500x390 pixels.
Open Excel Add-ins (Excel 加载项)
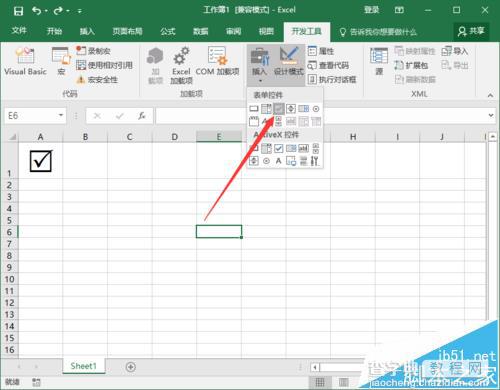[181, 65]
